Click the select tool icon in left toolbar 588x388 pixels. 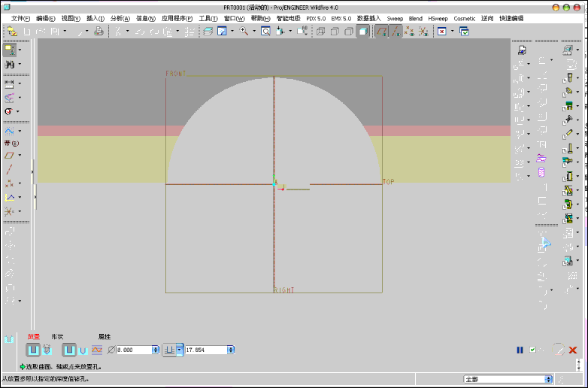(9, 50)
